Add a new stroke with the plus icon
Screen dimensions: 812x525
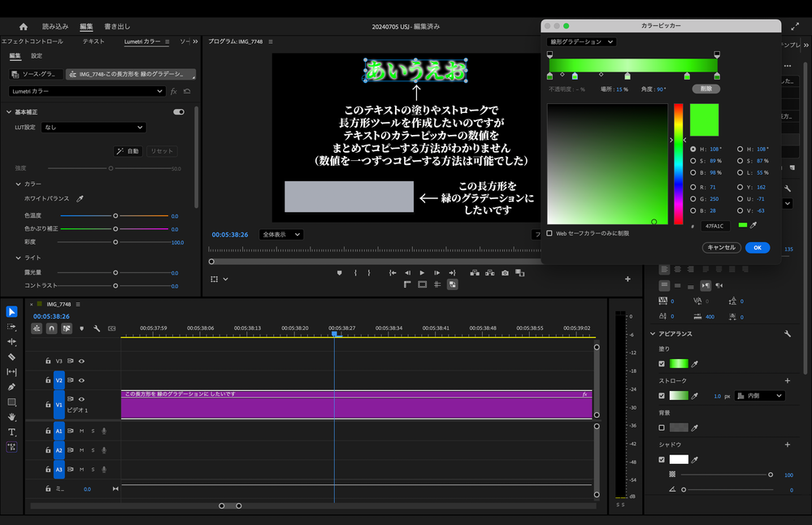tap(787, 380)
